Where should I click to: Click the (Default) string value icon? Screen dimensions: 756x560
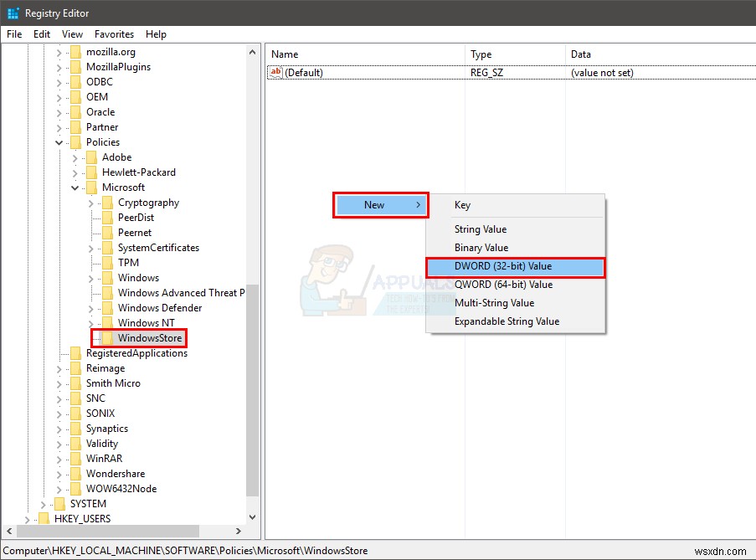pos(276,72)
